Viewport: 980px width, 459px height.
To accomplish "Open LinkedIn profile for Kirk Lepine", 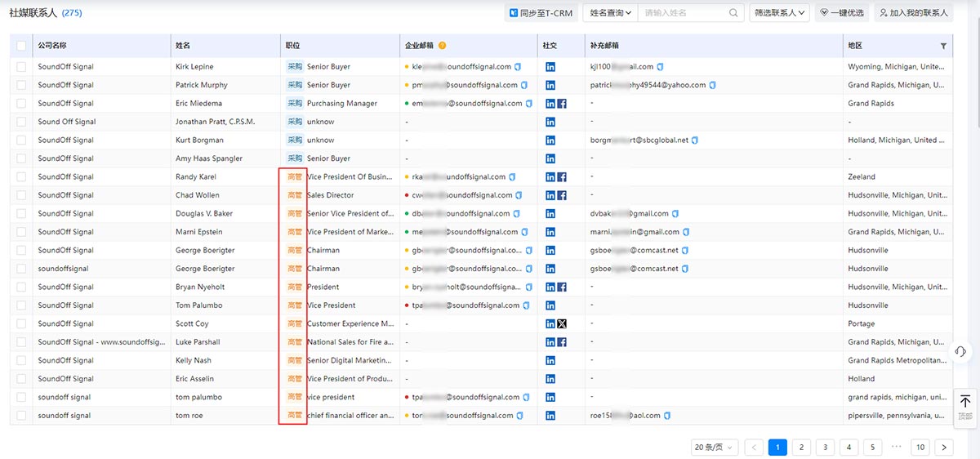I will click(x=550, y=67).
